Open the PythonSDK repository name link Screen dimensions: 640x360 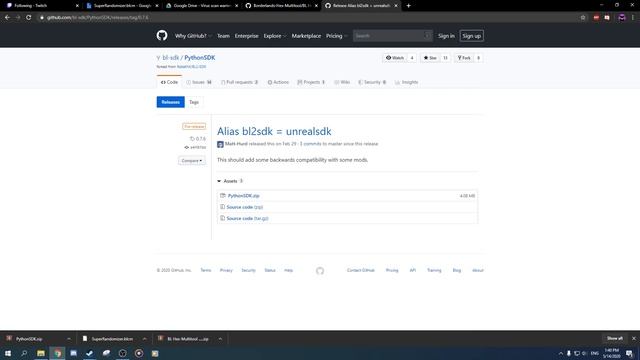pyautogui.click(x=200, y=58)
